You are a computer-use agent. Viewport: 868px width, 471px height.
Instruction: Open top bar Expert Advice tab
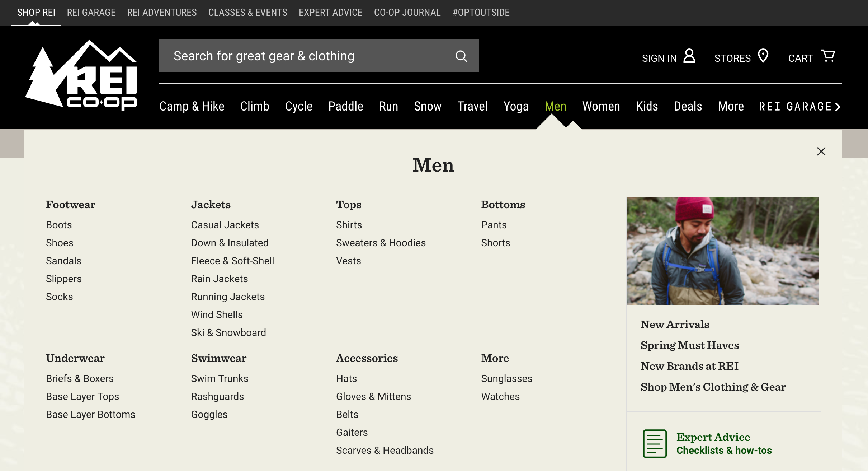click(331, 13)
